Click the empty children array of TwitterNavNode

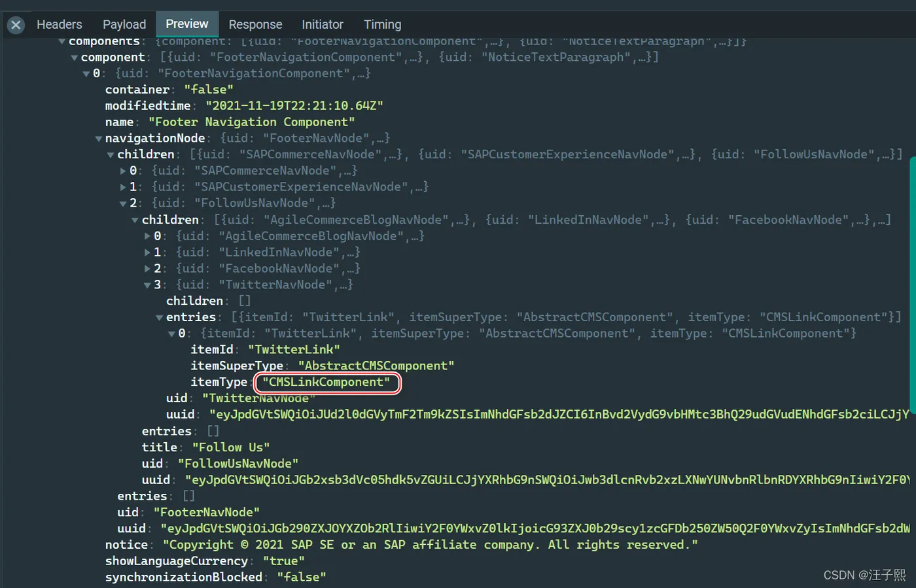tap(245, 301)
